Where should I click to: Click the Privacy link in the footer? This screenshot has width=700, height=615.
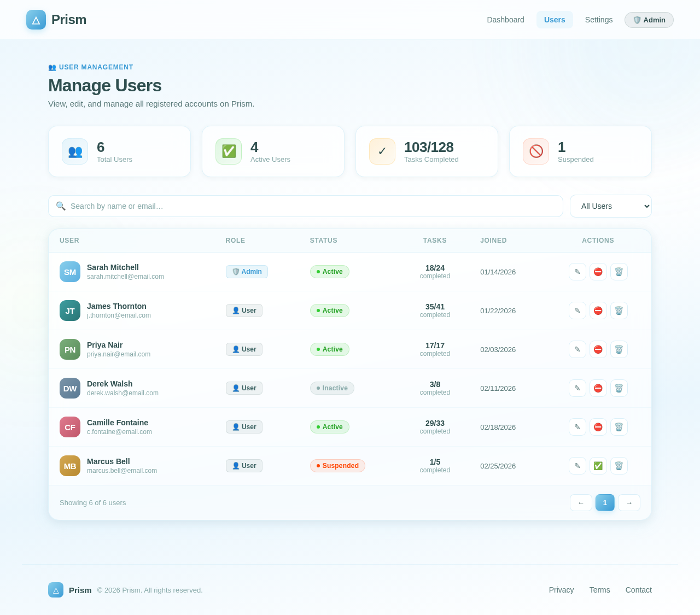(561, 590)
